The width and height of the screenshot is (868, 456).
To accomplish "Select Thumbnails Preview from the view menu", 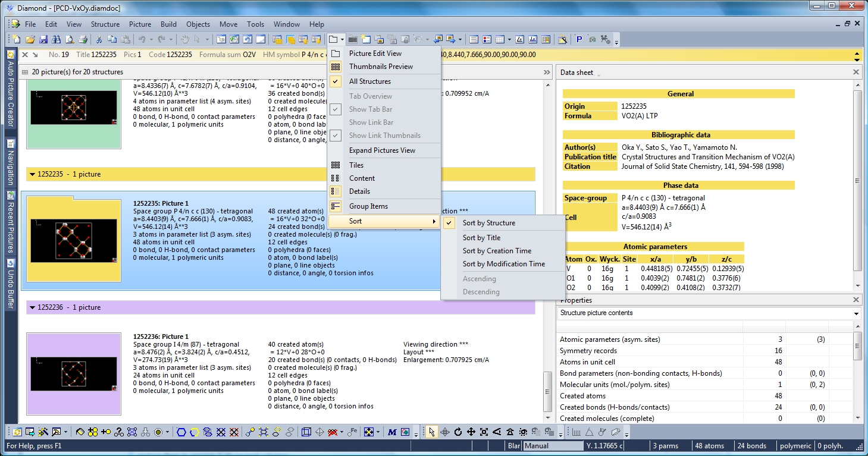I will [x=381, y=67].
